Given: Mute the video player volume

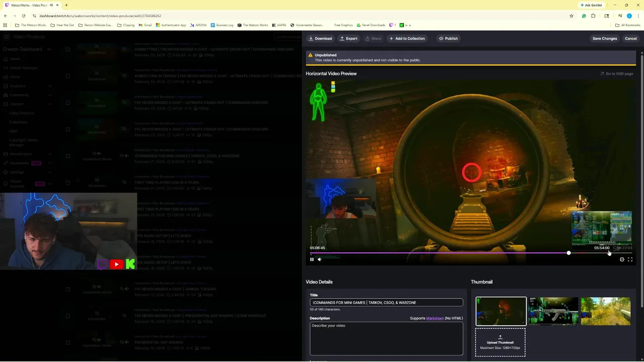Looking at the screenshot, I should [x=319, y=259].
